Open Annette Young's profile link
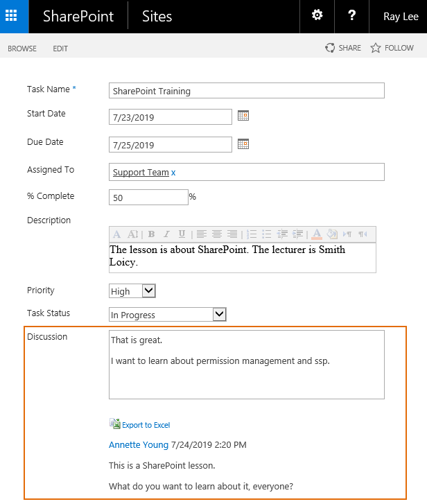427x504 pixels. [x=138, y=444]
